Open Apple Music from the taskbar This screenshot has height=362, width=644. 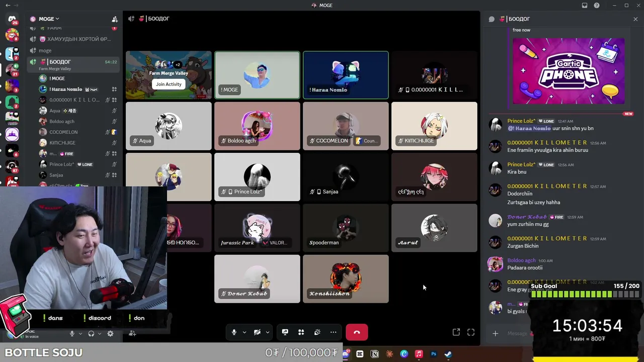pos(419,354)
